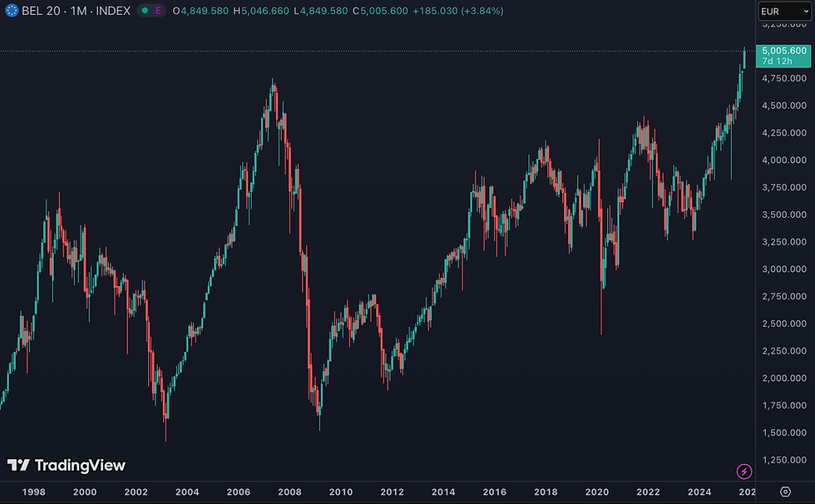Open the EUR currency dropdown
Viewport: 815px width, 504px height.
[784, 11]
